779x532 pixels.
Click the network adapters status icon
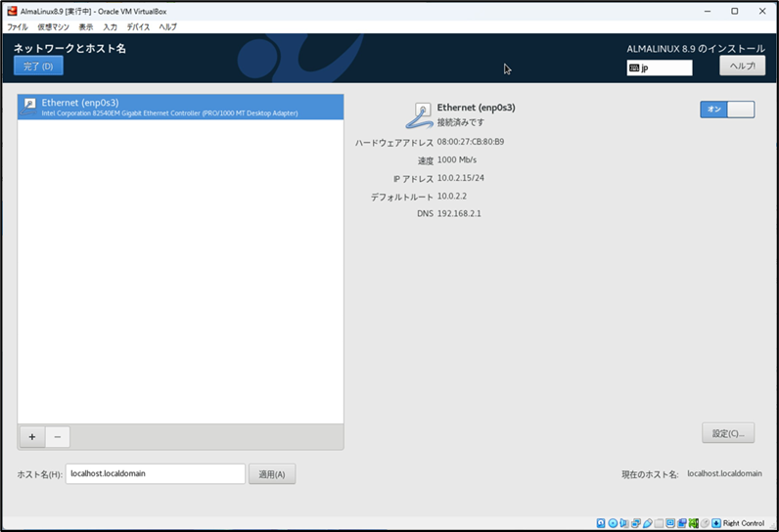(636, 523)
